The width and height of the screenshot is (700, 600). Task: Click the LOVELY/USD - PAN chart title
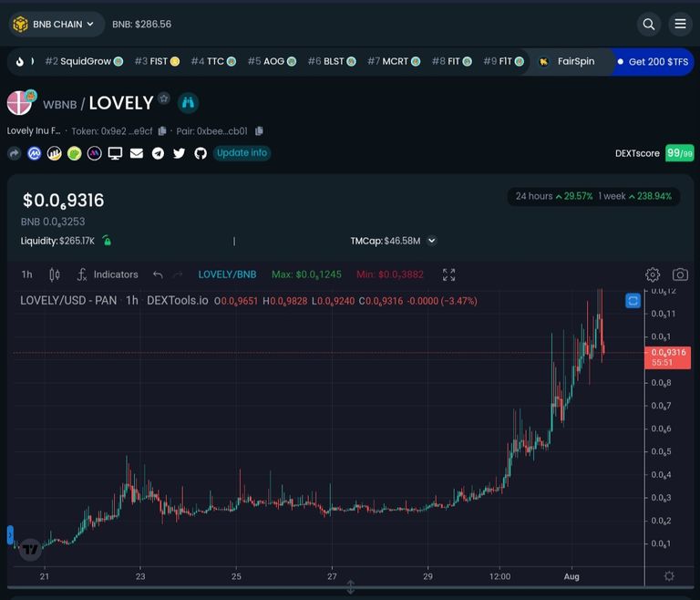tap(68, 301)
